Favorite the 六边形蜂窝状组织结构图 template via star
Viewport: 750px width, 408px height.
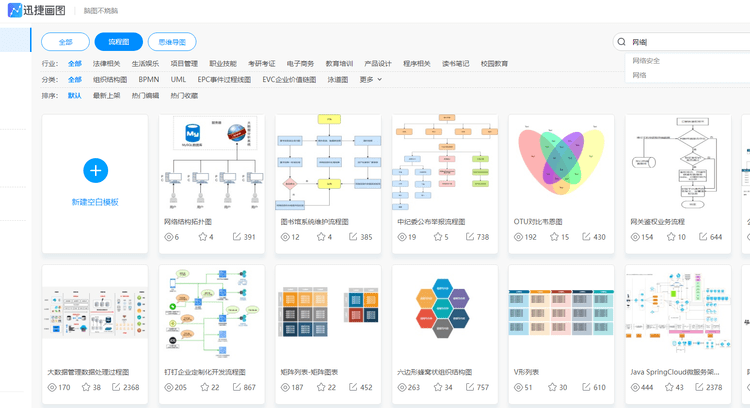tap(437, 387)
